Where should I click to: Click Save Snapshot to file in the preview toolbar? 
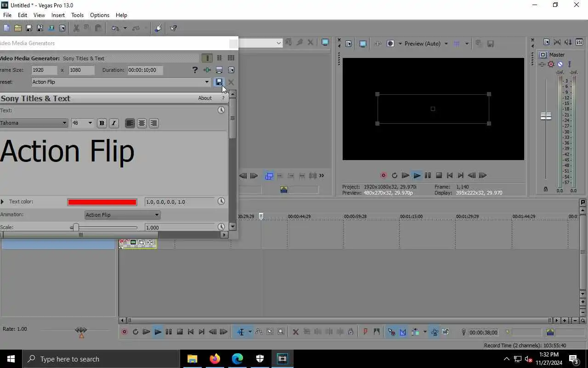490,44
